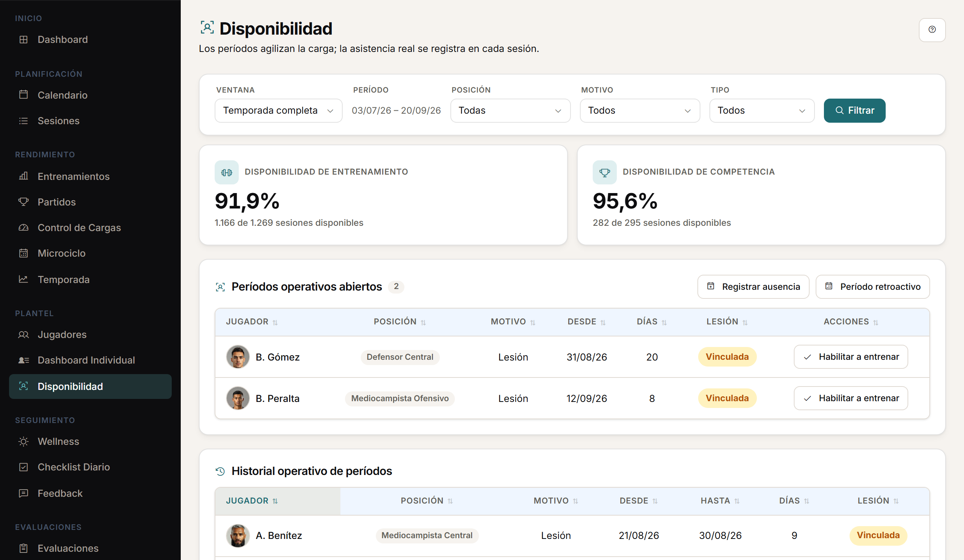Click the date 12/09/26 in B. Peralta row

(586, 398)
